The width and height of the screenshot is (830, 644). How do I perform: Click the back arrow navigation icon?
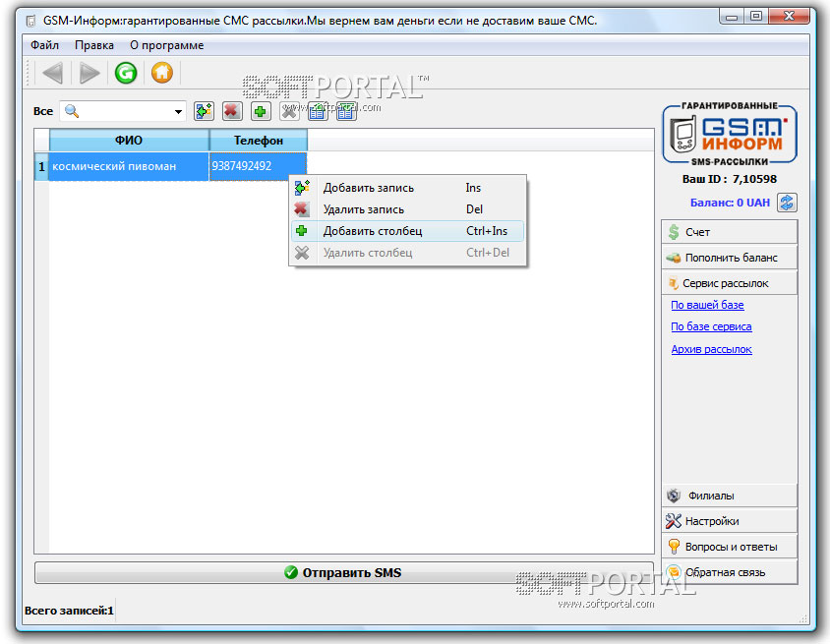pyautogui.click(x=52, y=73)
